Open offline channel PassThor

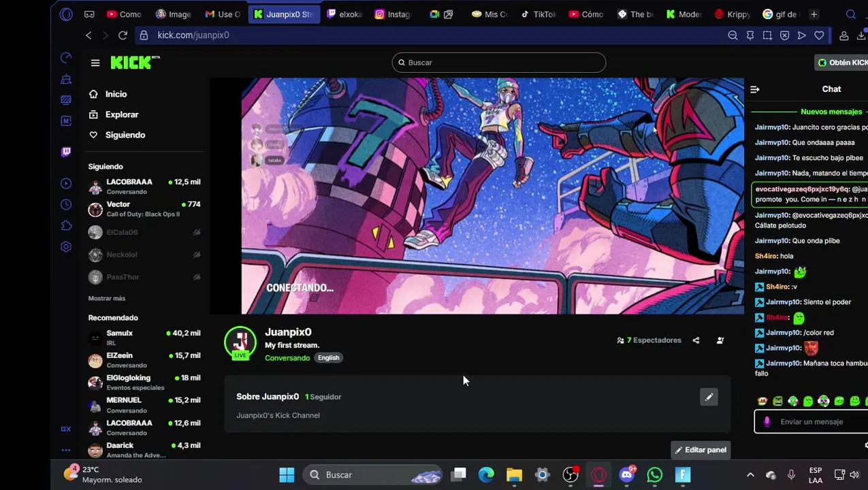[144, 277]
